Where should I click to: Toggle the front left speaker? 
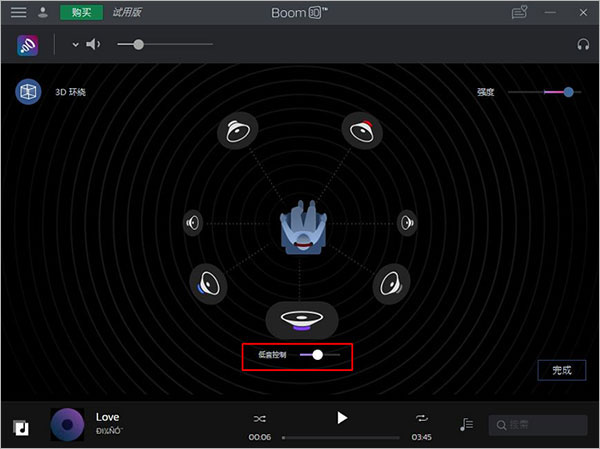click(x=238, y=131)
